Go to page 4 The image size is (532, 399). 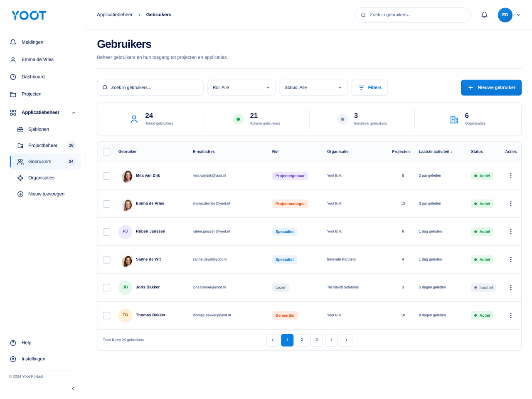(x=331, y=340)
